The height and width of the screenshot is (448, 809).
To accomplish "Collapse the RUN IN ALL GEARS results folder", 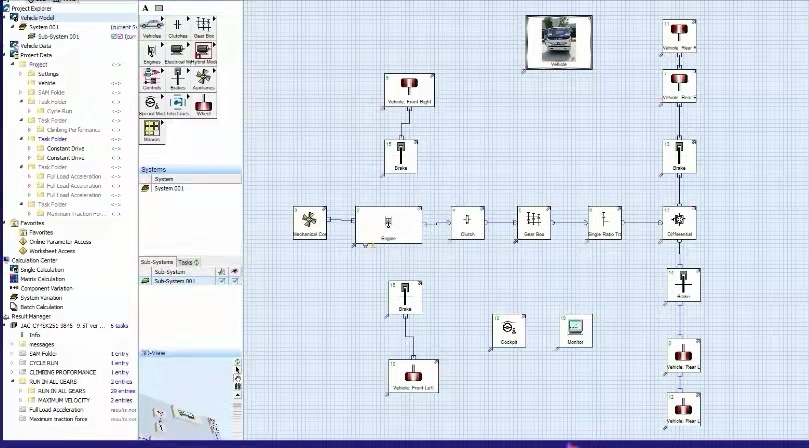I will (13, 381).
